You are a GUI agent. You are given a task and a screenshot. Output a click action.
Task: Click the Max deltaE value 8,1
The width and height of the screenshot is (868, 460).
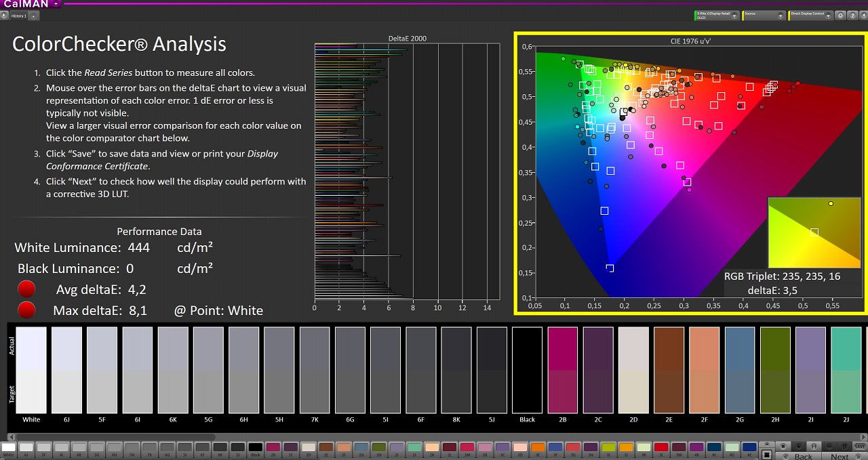click(x=137, y=311)
